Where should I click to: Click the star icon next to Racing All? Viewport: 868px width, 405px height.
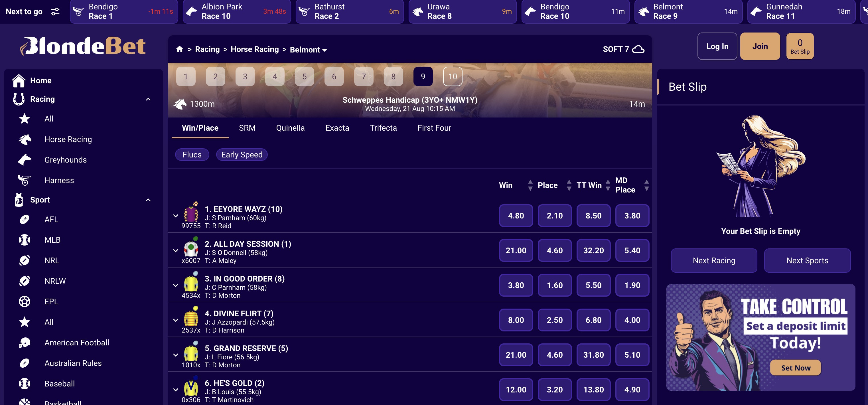(24, 119)
